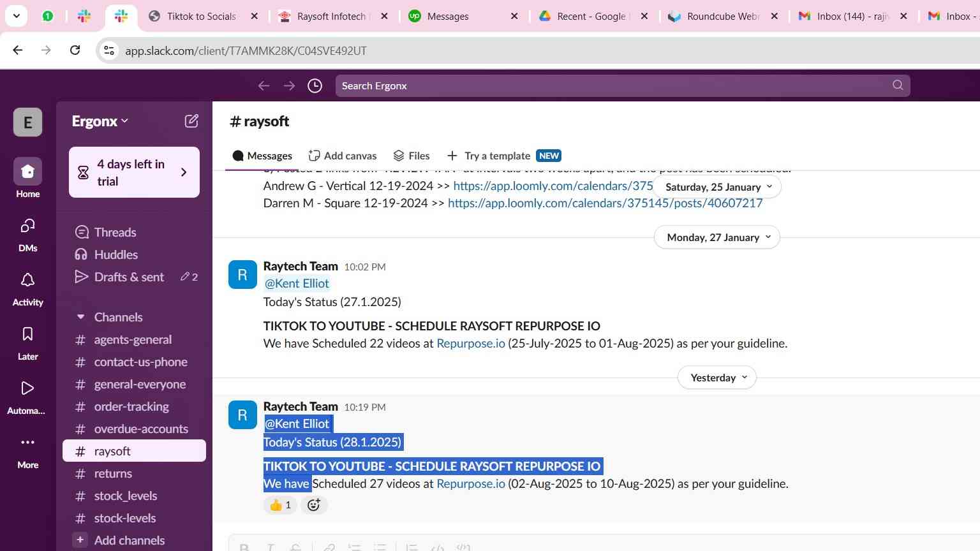This screenshot has height=551, width=980.
Task: Open the 4 days left in trial banner
Action: coord(134,172)
